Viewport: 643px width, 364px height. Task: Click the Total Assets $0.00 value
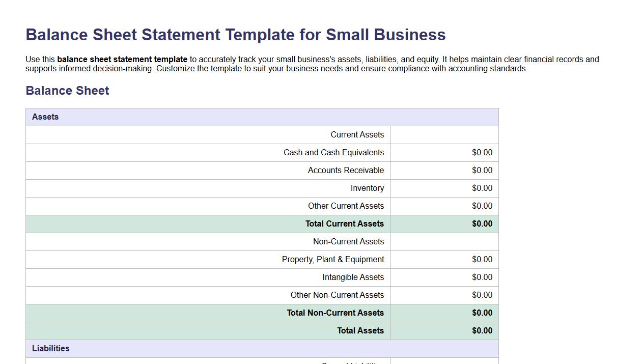click(x=482, y=330)
